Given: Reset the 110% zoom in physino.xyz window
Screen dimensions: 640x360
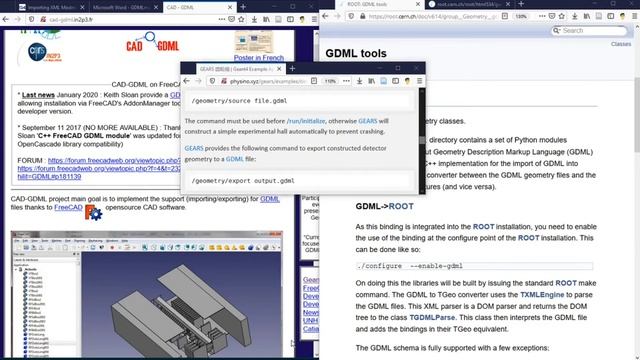Looking at the screenshot, I should click(x=330, y=81).
